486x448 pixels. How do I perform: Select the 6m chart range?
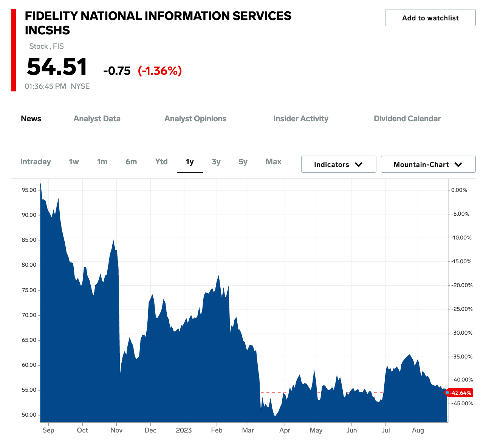click(131, 162)
